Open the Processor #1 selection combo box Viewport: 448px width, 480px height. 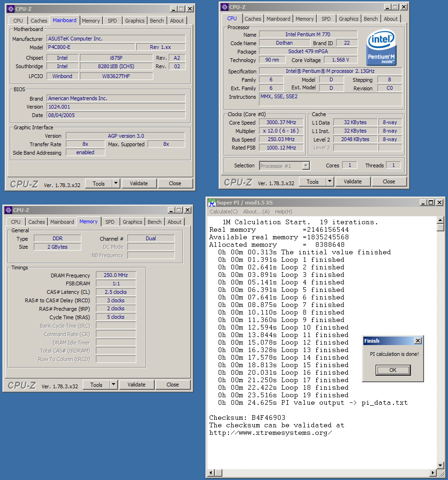pyautogui.click(x=284, y=165)
